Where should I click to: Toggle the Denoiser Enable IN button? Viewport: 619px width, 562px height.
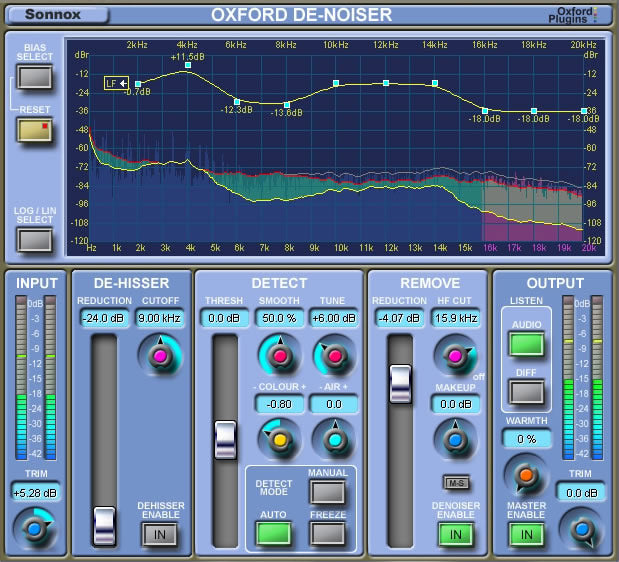coord(455,534)
